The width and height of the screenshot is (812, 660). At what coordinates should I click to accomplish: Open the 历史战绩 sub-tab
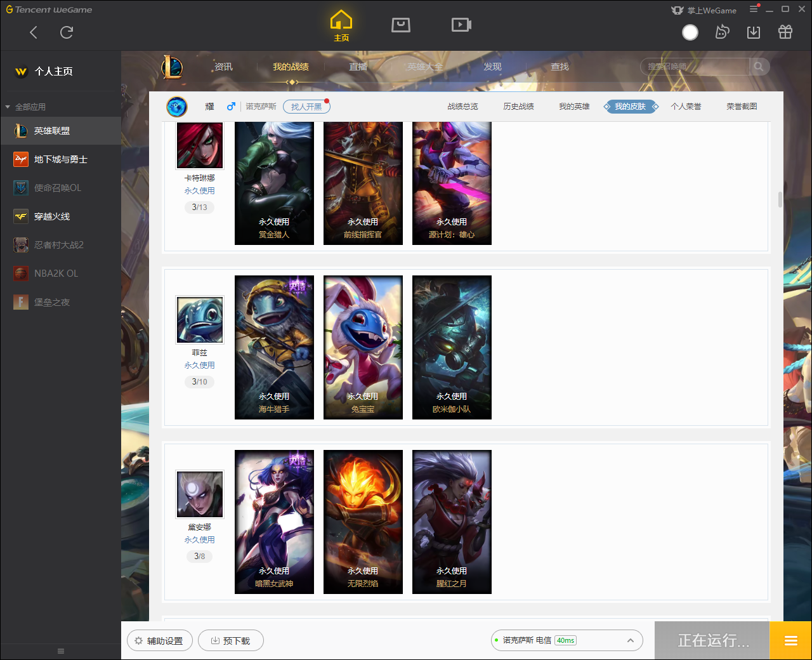pos(518,107)
